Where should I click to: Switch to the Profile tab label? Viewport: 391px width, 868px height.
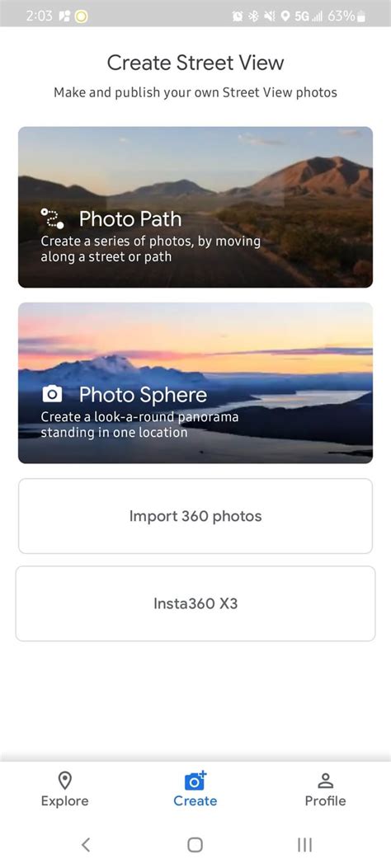pos(325,801)
